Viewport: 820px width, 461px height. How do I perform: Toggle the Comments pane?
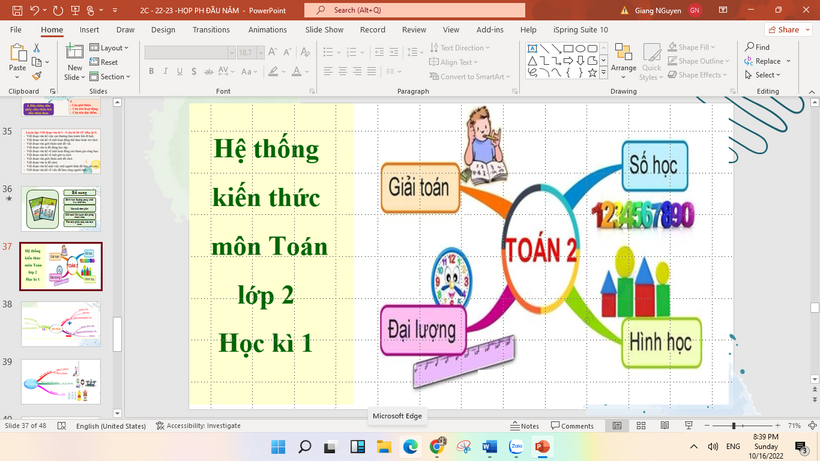[571, 425]
